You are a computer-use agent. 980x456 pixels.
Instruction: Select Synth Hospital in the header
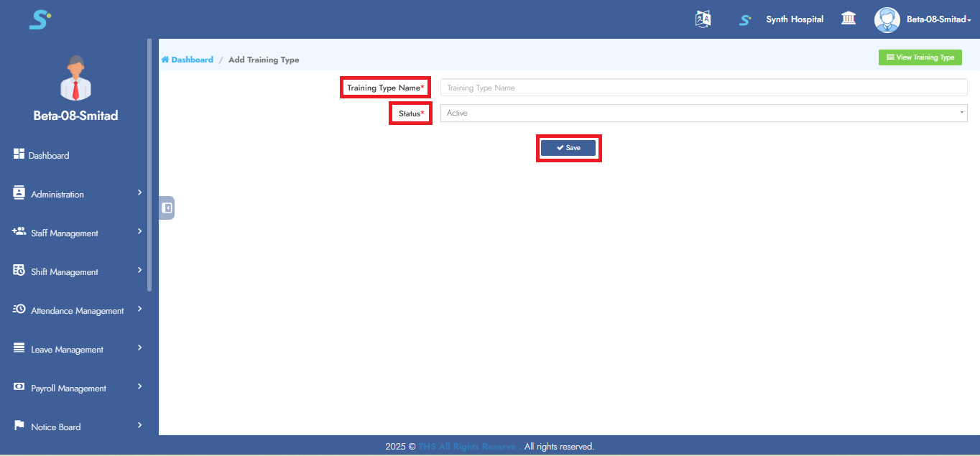(794, 19)
